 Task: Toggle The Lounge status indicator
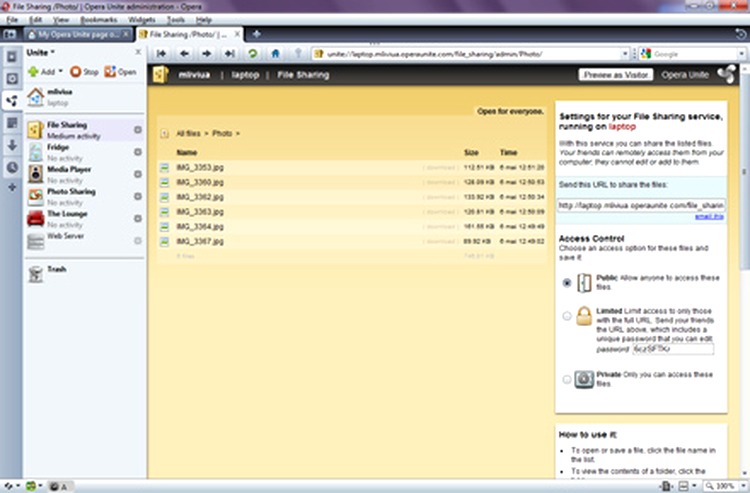pyautogui.click(x=138, y=219)
